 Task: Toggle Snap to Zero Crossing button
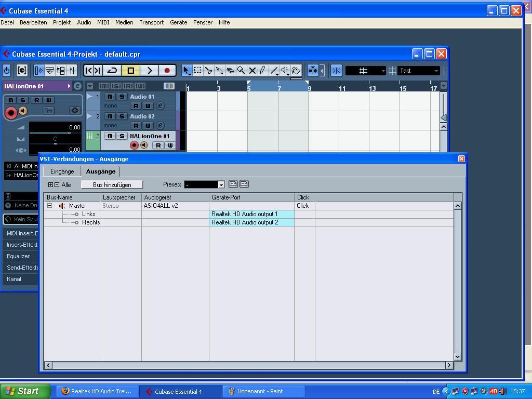[336, 71]
